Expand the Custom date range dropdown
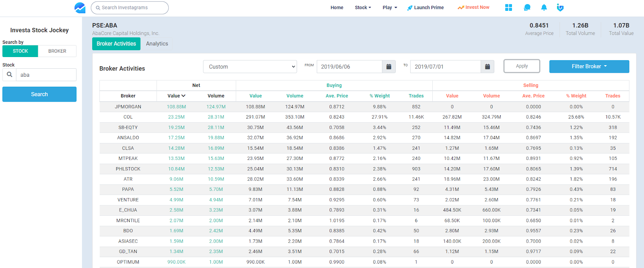Screen dimensions: 644x268 pyautogui.click(x=250, y=67)
